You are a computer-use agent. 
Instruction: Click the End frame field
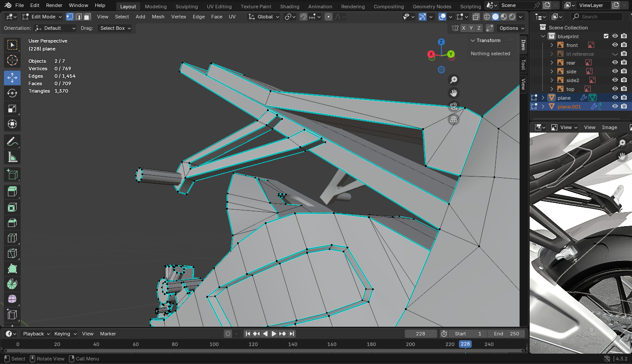(506, 334)
